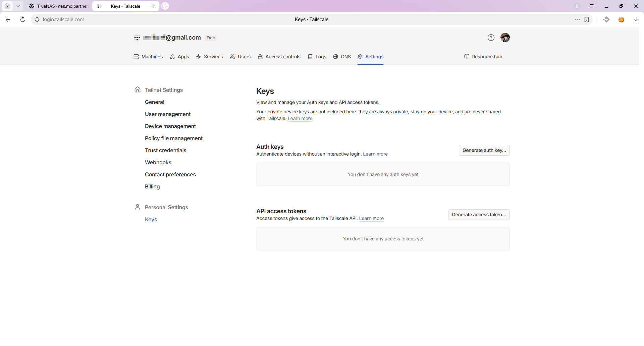Switch to the TrueNAS browser tab

59,6
